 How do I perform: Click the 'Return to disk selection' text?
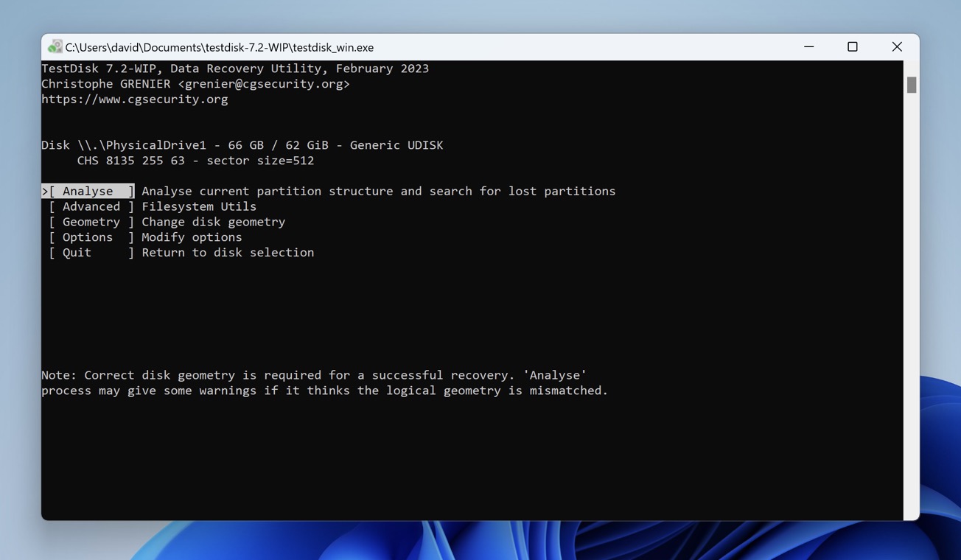228,253
